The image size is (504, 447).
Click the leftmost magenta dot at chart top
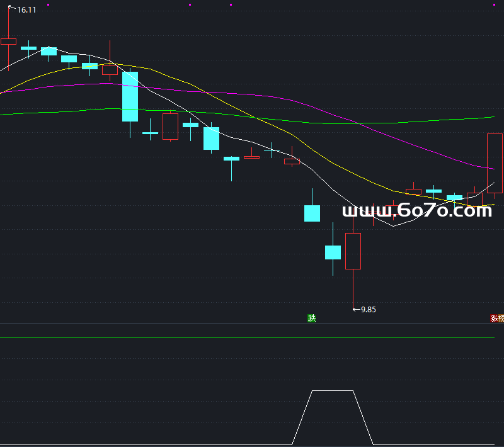tap(49, 4)
